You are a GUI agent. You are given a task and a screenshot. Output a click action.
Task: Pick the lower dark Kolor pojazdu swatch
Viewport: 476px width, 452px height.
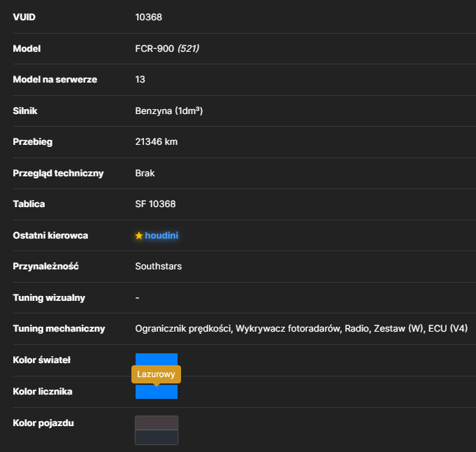tap(157, 437)
